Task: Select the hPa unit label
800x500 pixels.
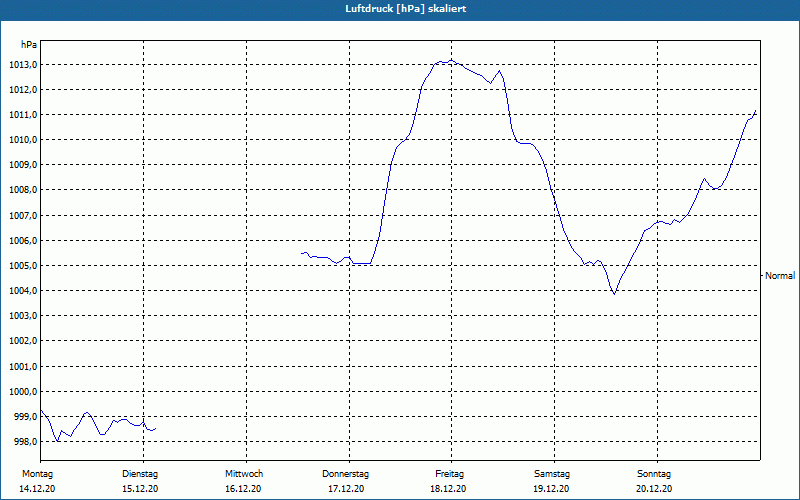Action: coord(29,45)
